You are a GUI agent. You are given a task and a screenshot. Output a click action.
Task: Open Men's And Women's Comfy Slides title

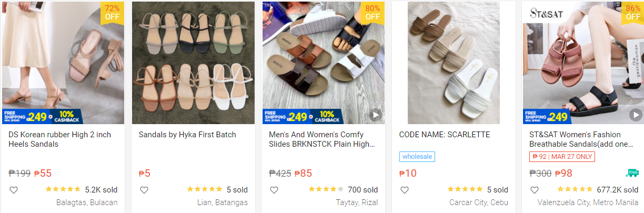click(x=321, y=139)
